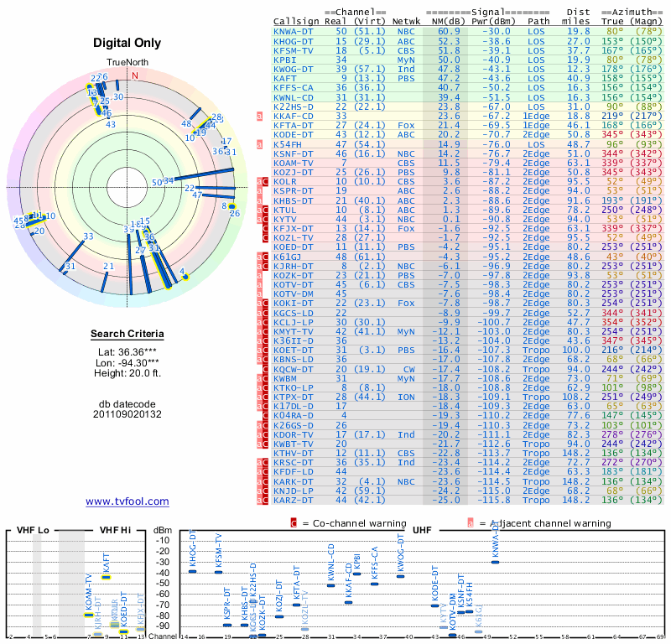Click the Callsign column header
Screen dimensions: 671x644
(x=296, y=22)
